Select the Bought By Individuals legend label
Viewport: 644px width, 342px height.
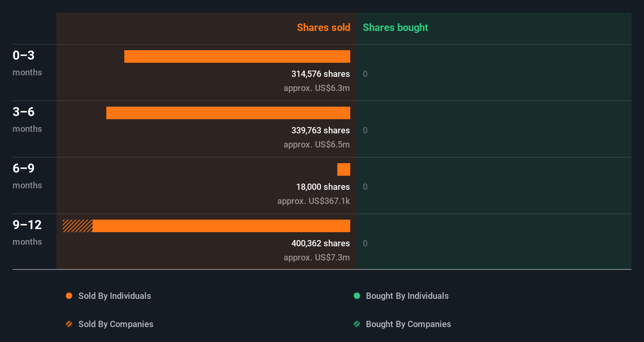point(407,296)
